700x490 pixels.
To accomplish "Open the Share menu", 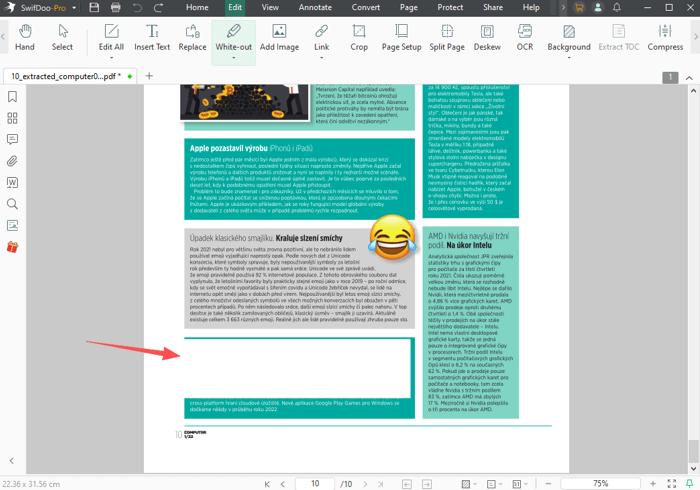I will [493, 8].
